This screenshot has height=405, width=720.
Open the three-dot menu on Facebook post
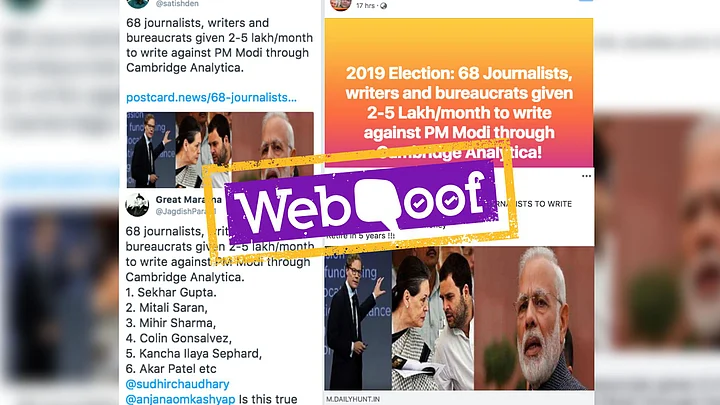pyautogui.click(x=586, y=176)
